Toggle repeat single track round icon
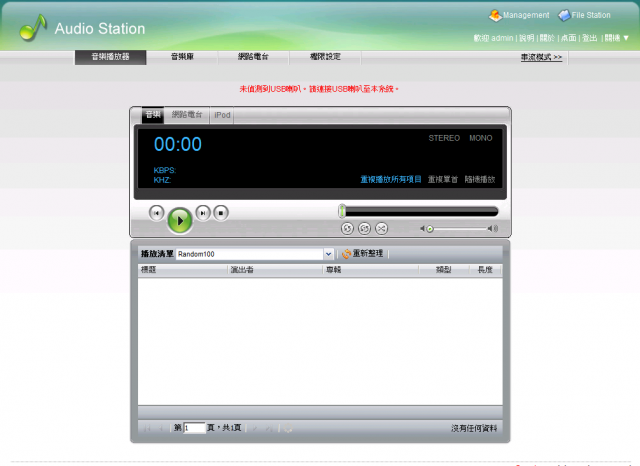Screen dimensions: 640x466 (x=364, y=229)
